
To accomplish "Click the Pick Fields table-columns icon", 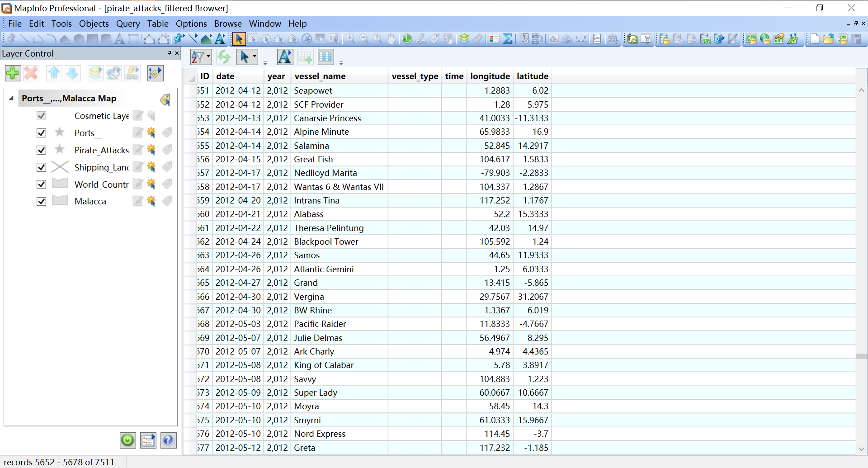I will (x=325, y=57).
